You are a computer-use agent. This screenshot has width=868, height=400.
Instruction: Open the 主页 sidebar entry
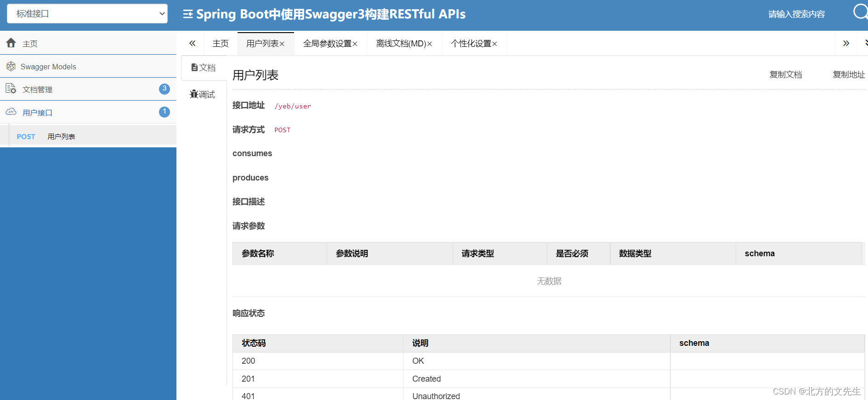[88, 43]
